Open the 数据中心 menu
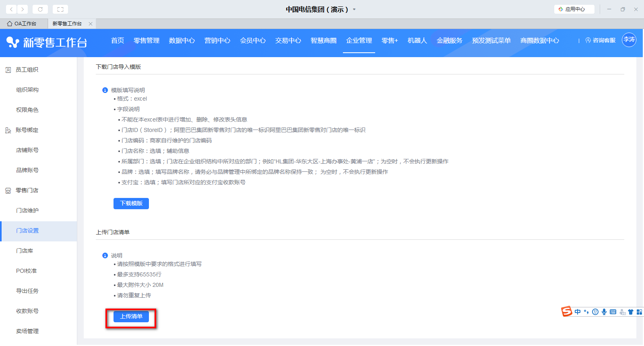This screenshot has height=346, width=644. point(182,41)
